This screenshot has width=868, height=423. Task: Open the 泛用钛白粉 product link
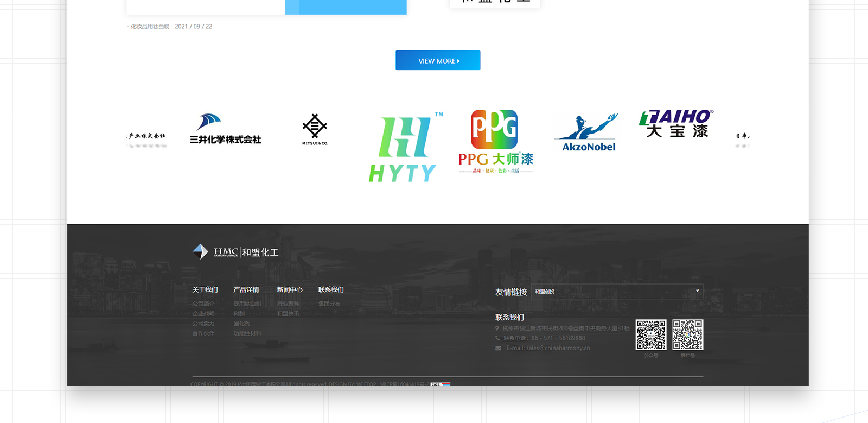247,304
